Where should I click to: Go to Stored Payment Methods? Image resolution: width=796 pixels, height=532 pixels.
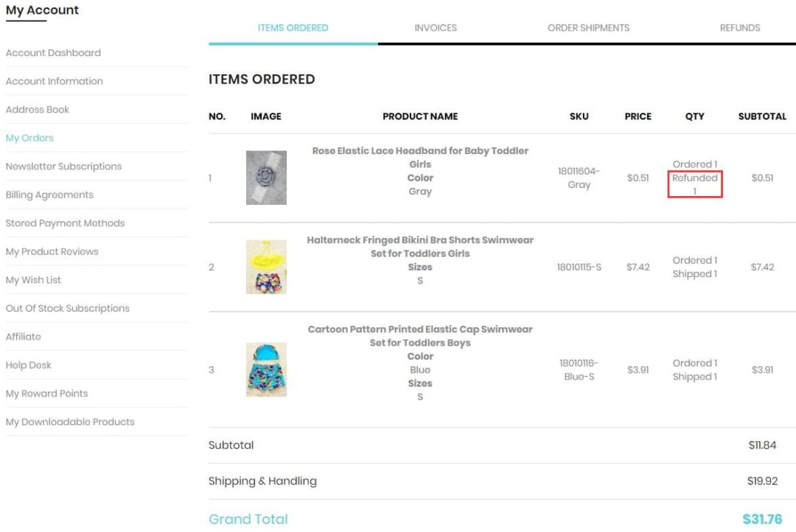65,223
